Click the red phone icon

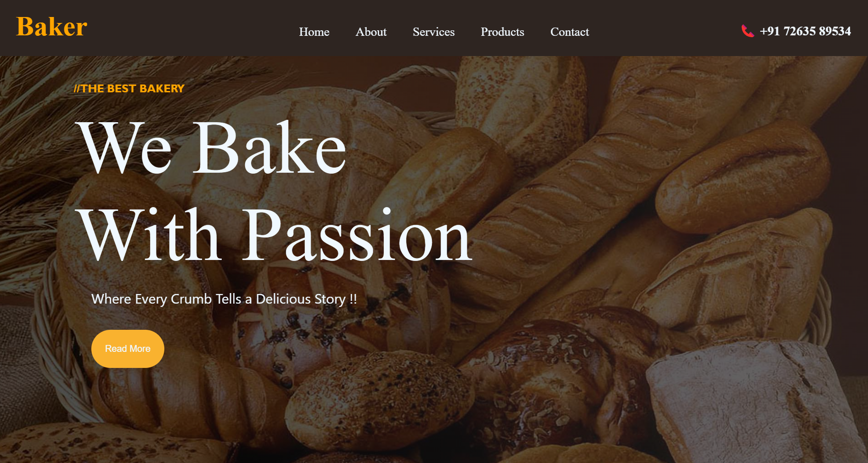pyautogui.click(x=747, y=31)
